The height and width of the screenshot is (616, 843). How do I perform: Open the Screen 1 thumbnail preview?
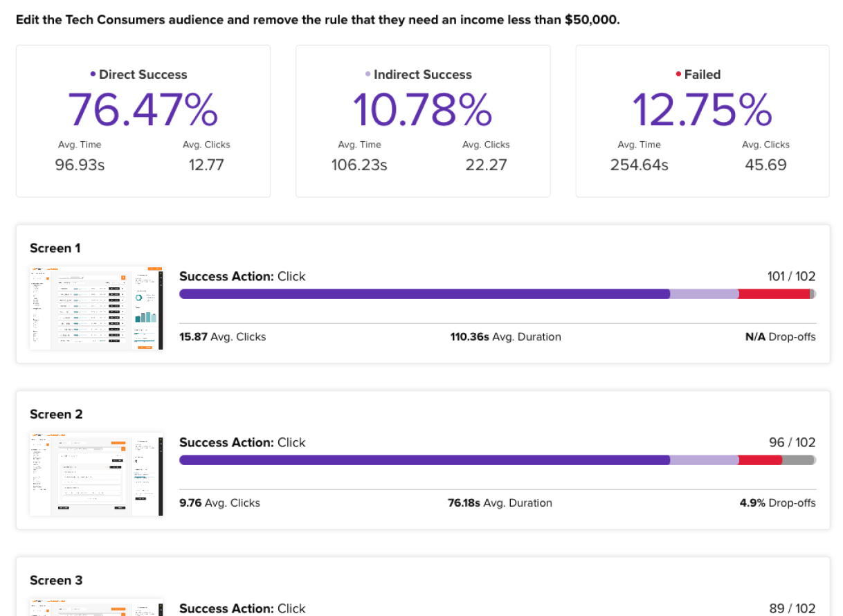[x=97, y=308]
